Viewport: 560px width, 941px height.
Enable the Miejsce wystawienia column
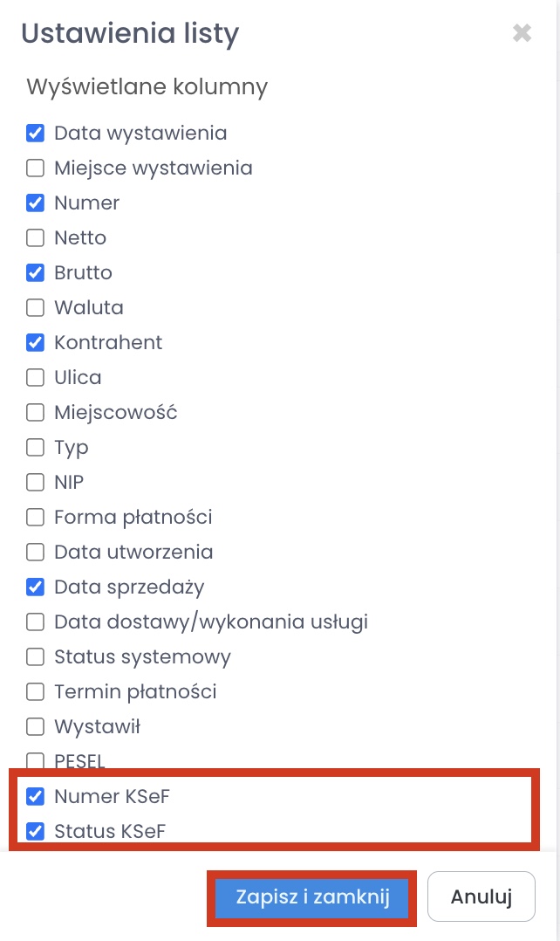coord(36,168)
